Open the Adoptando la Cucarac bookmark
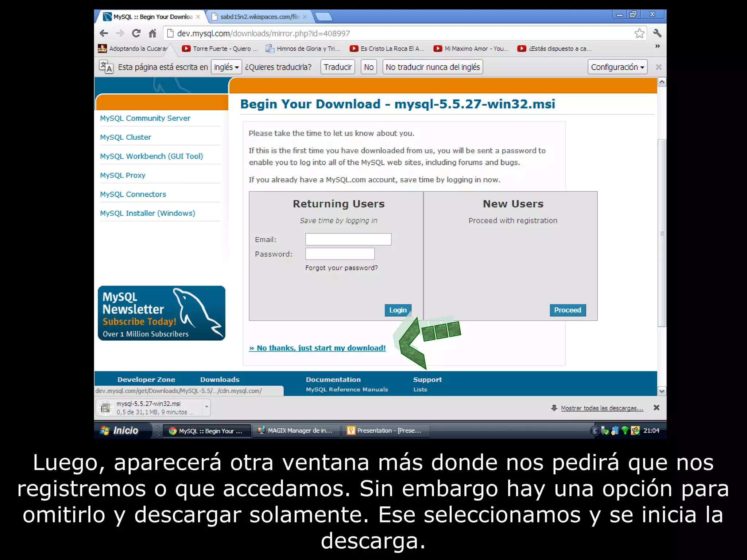The image size is (747, 560). pos(133,48)
